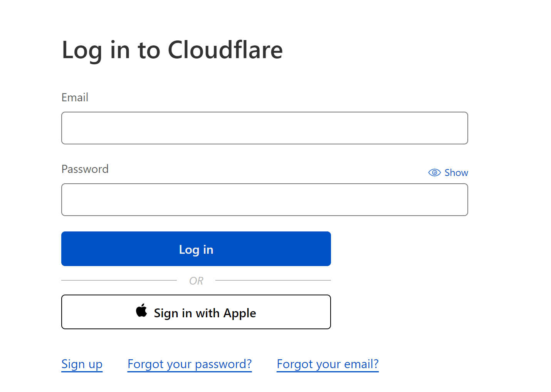Image resolution: width=551 pixels, height=392 pixels.
Task: Open the Sign up link
Action: [82, 364]
